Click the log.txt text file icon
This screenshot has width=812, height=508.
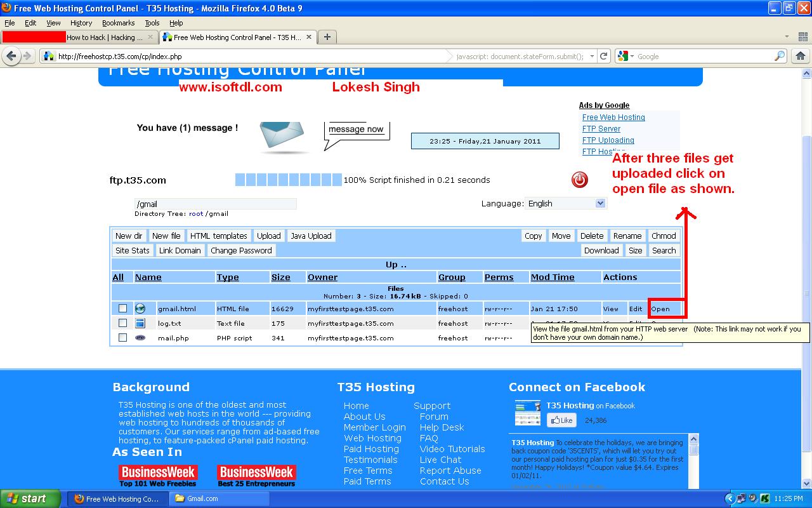coord(140,323)
